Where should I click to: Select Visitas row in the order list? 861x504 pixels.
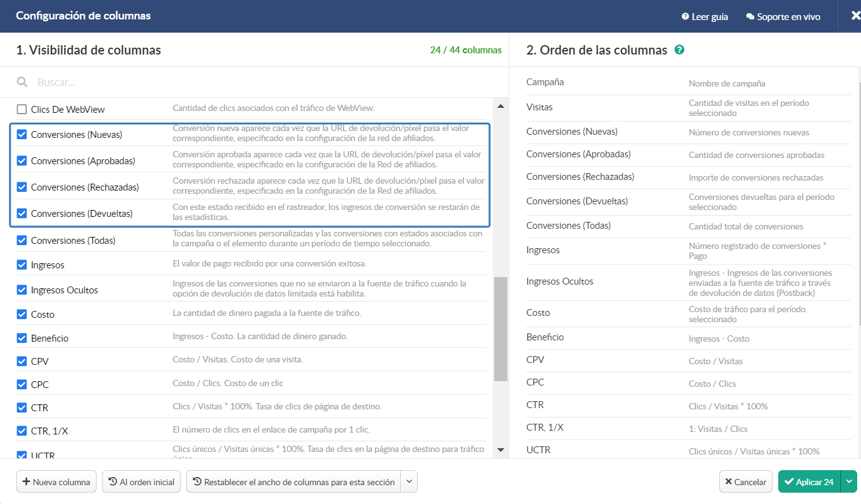[689, 107]
